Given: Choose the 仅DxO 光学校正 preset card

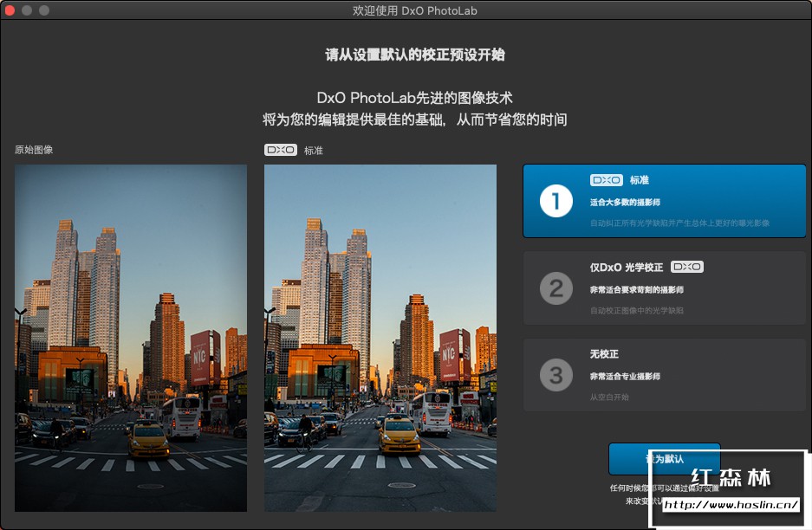Looking at the screenshot, I should (x=665, y=288).
